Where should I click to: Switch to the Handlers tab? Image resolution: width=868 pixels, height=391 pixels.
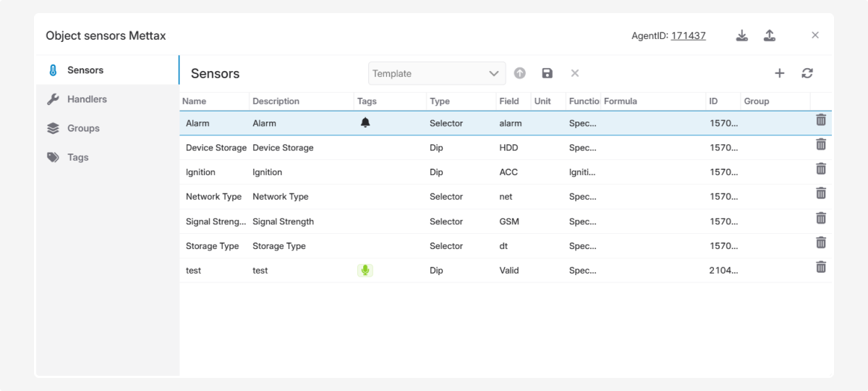(87, 99)
